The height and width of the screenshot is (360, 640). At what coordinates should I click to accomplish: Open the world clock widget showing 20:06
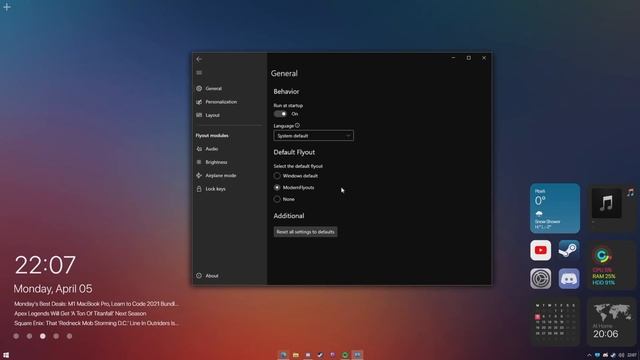pyautogui.click(x=611, y=322)
